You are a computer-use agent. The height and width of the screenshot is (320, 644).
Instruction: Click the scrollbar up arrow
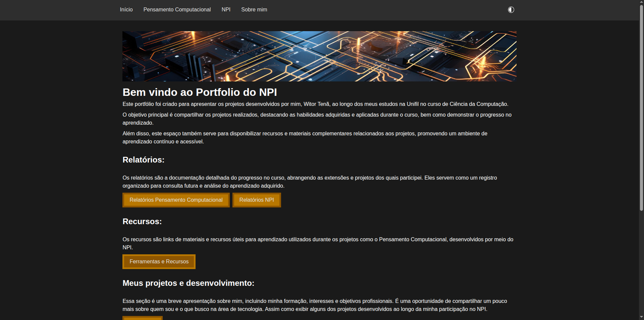(641, 2)
